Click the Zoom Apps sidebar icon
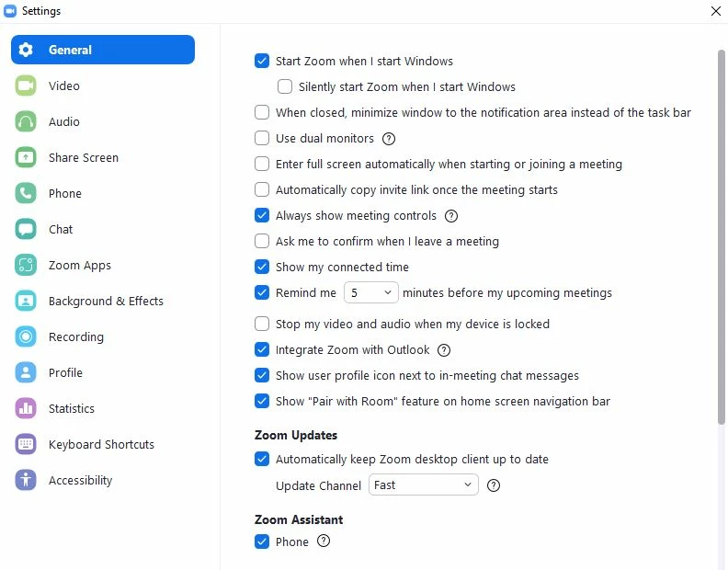Image resolution: width=728 pixels, height=570 pixels. (x=26, y=265)
